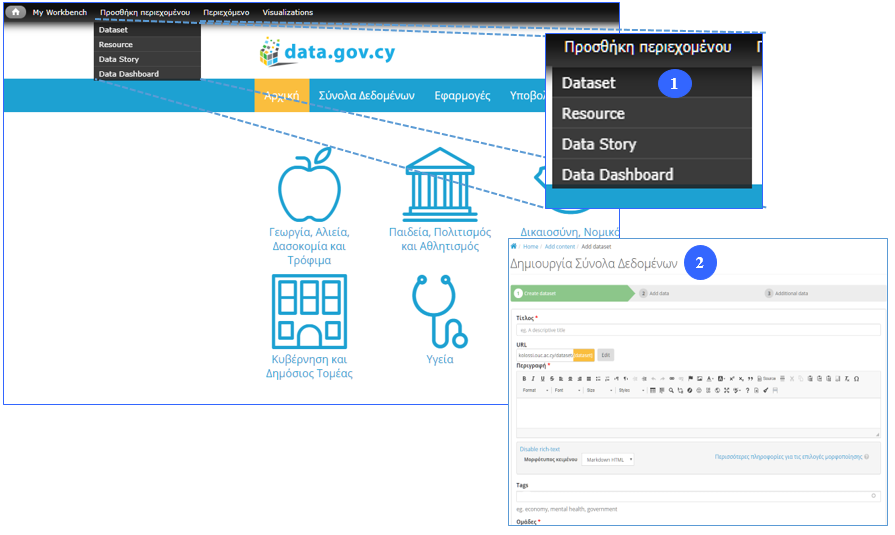Screen dimensions: 895x535
Task: Open the Markdown HTML text format dropdown
Action: pyautogui.click(x=608, y=460)
